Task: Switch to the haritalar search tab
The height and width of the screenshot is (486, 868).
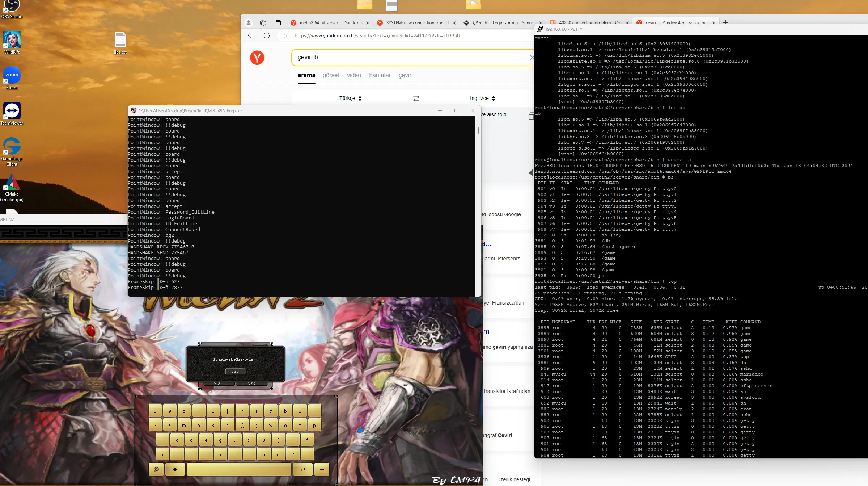Action: (x=380, y=75)
